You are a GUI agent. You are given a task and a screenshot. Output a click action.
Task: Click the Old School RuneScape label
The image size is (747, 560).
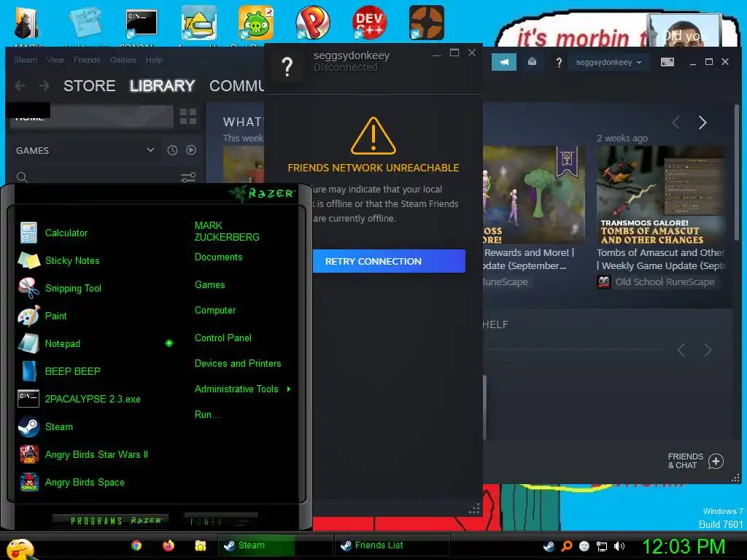665,282
